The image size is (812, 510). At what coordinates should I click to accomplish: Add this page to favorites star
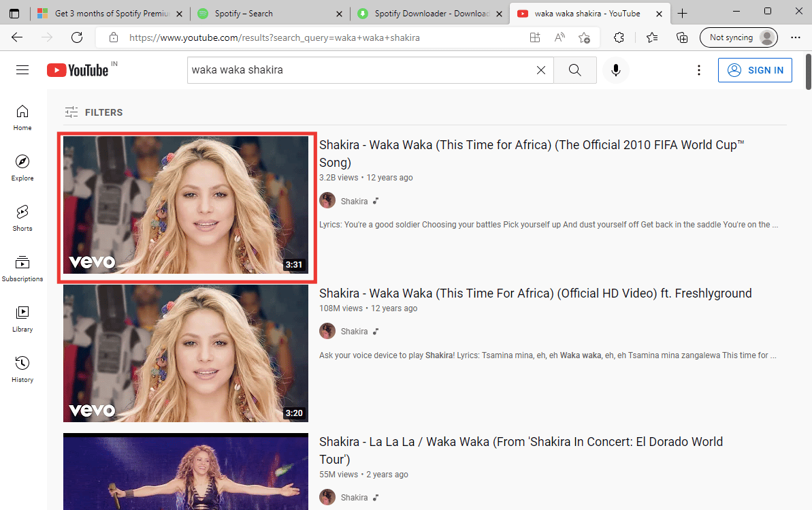click(584, 37)
